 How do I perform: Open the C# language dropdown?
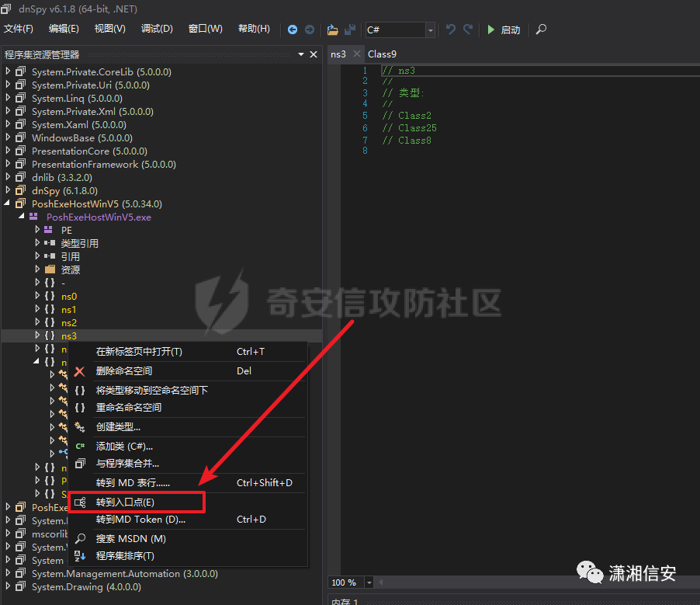click(430, 30)
